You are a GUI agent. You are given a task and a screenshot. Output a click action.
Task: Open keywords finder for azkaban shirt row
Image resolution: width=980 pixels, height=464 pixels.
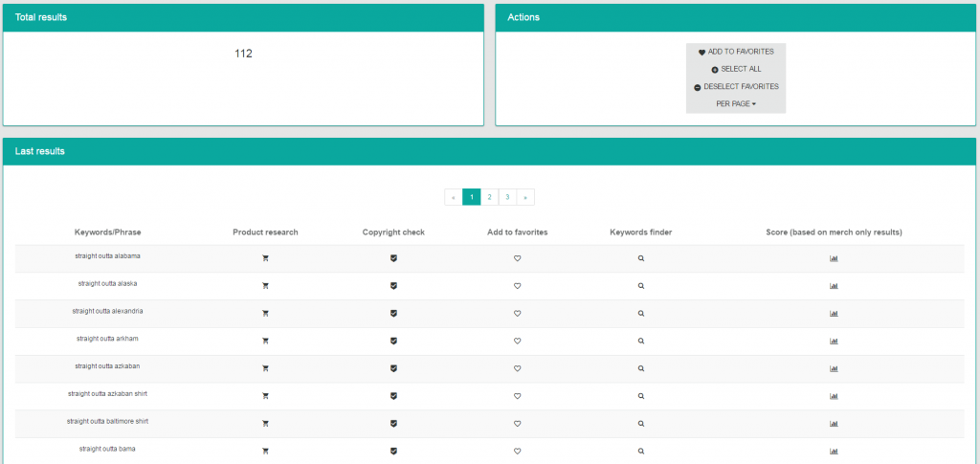coord(640,396)
